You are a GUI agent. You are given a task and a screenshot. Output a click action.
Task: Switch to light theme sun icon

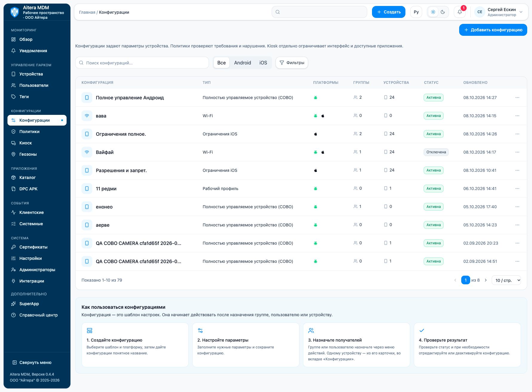[x=433, y=12]
